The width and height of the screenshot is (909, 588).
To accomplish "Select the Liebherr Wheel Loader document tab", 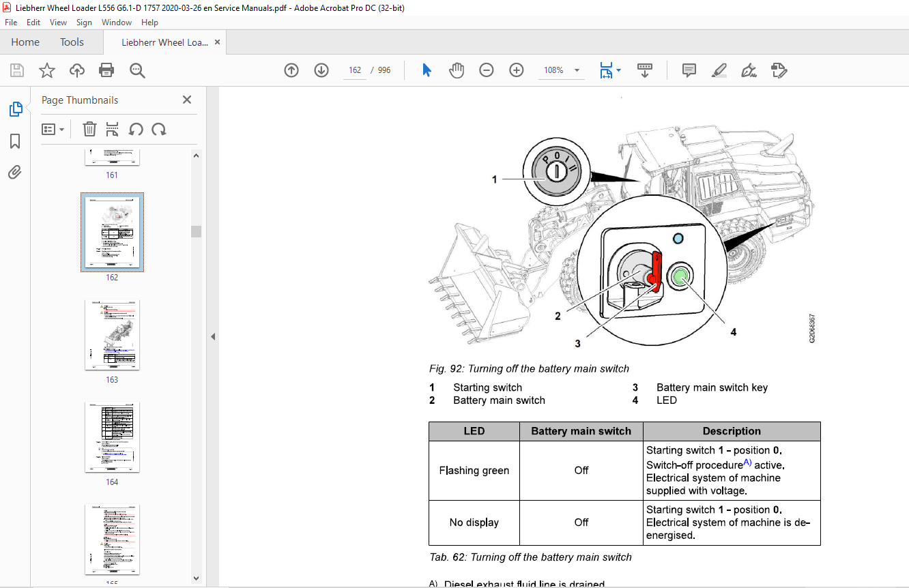I will pyautogui.click(x=165, y=42).
